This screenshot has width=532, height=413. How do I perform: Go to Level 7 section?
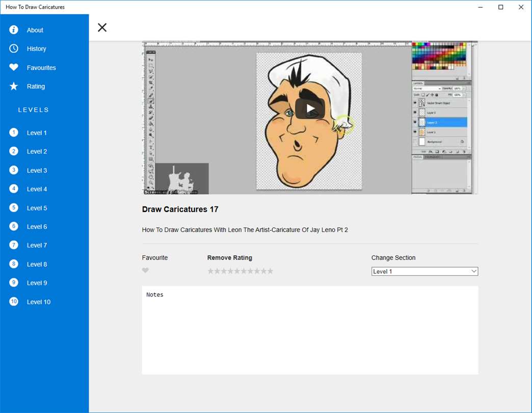coord(37,245)
